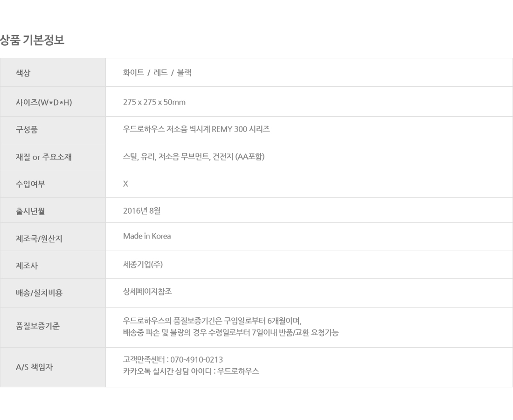Click the 상품 기본정보 heading
The height and width of the screenshot is (420, 513).
point(32,40)
